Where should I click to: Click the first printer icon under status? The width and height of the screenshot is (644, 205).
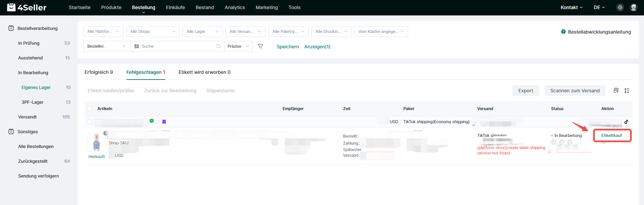pyautogui.click(x=554, y=142)
